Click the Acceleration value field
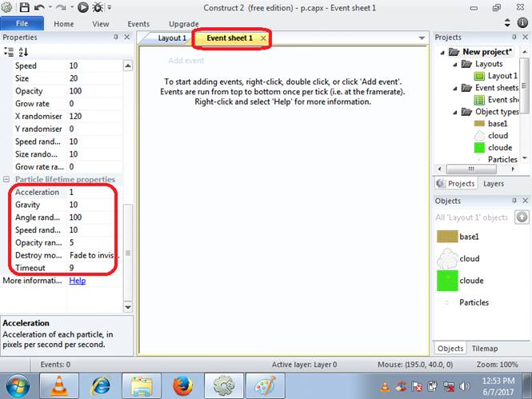 coord(94,192)
